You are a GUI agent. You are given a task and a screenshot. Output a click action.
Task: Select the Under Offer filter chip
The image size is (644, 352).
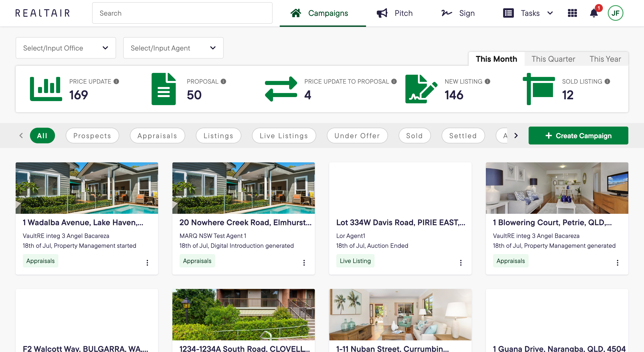[357, 136]
